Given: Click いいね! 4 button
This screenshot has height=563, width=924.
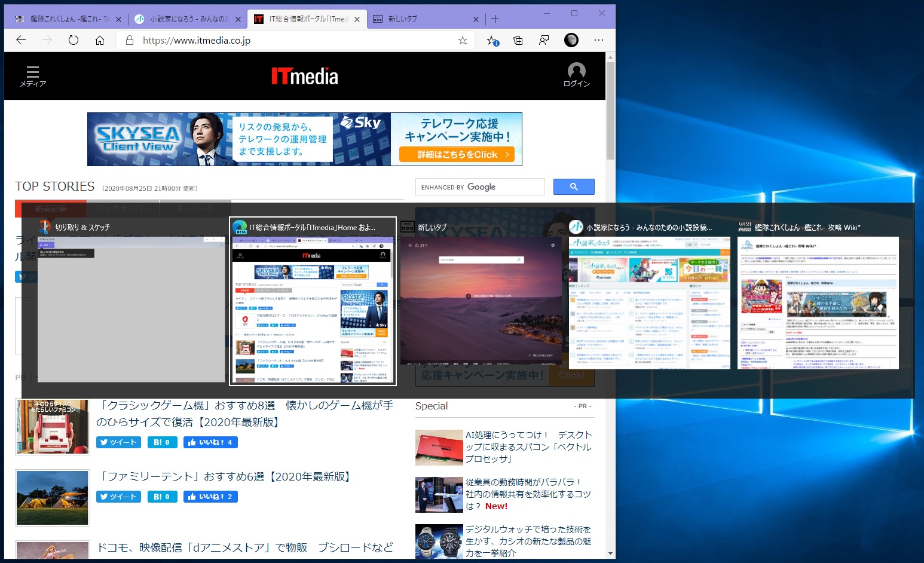Looking at the screenshot, I should click(x=210, y=442).
